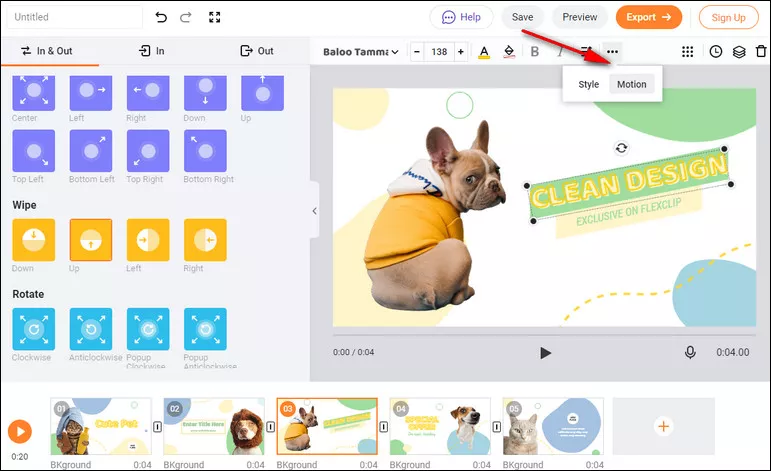Viewport: 771px width, 471px height.
Task: Apply the Wipe Left animation
Action: [x=148, y=240]
